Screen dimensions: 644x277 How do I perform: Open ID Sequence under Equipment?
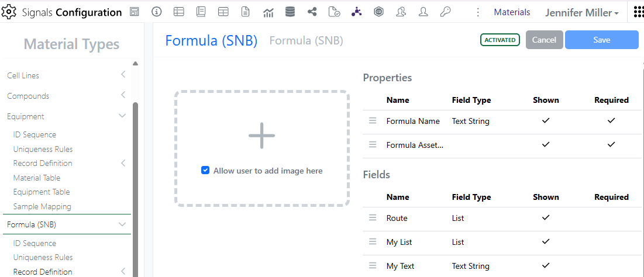(35, 134)
